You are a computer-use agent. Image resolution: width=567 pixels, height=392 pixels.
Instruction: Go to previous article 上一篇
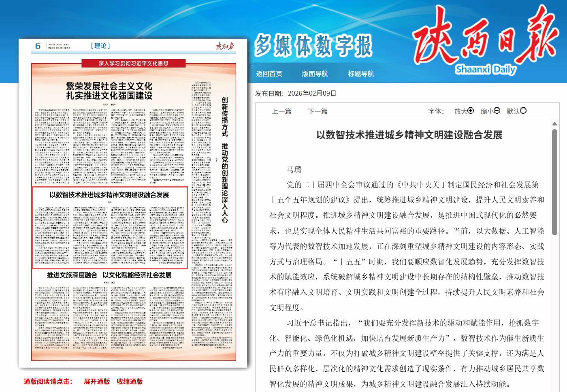pyautogui.click(x=281, y=111)
